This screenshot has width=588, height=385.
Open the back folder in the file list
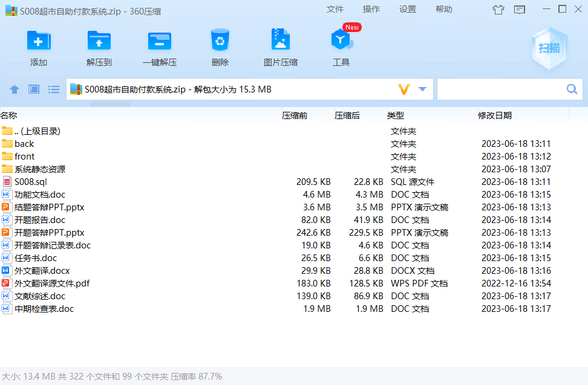pyautogui.click(x=23, y=143)
